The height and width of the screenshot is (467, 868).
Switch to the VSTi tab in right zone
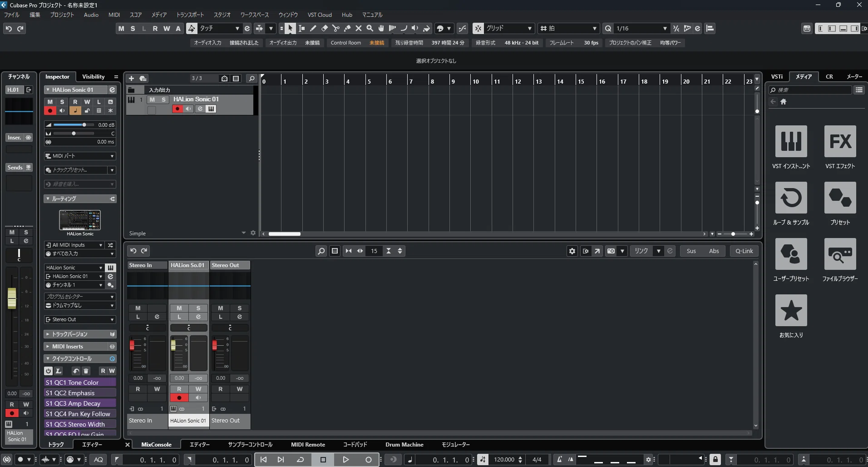(x=777, y=77)
